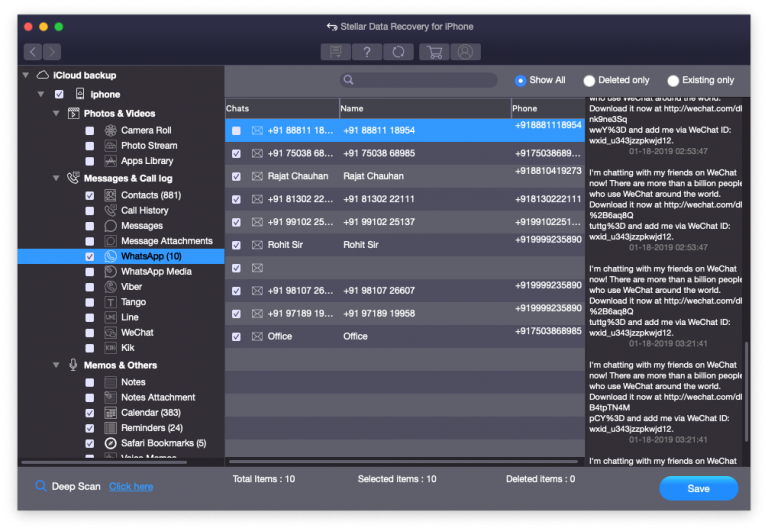768x531 pixels.
Task: Click the chat list horizontal scrollbar
Action: pos(404,461)
